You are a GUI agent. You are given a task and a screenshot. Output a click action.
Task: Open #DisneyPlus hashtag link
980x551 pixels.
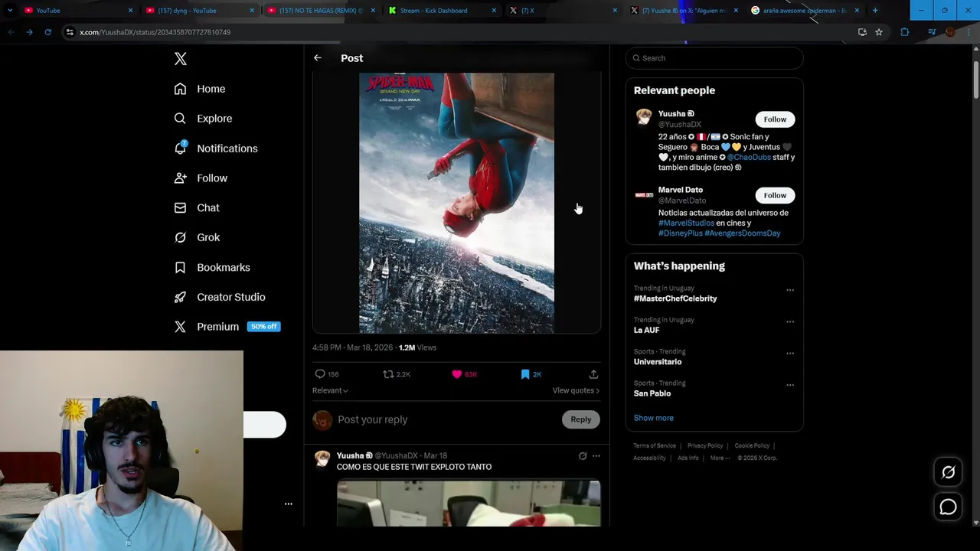(x=681, y=233)
